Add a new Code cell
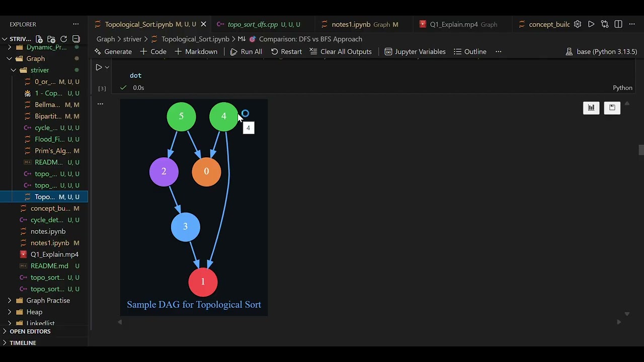This screenshot has width=644, height=362. (x=153, y=51)
